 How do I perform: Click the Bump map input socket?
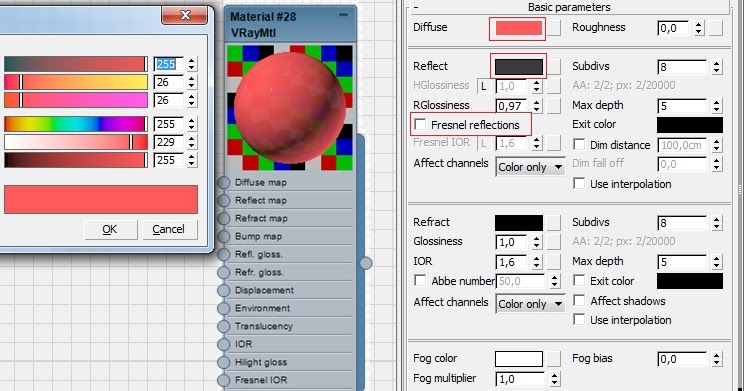pos(223,237)
